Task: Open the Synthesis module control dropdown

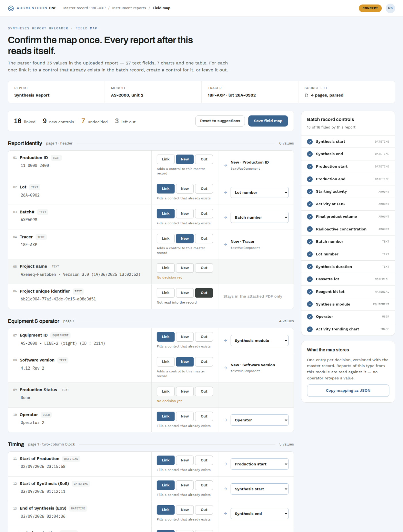Action: 259,340
